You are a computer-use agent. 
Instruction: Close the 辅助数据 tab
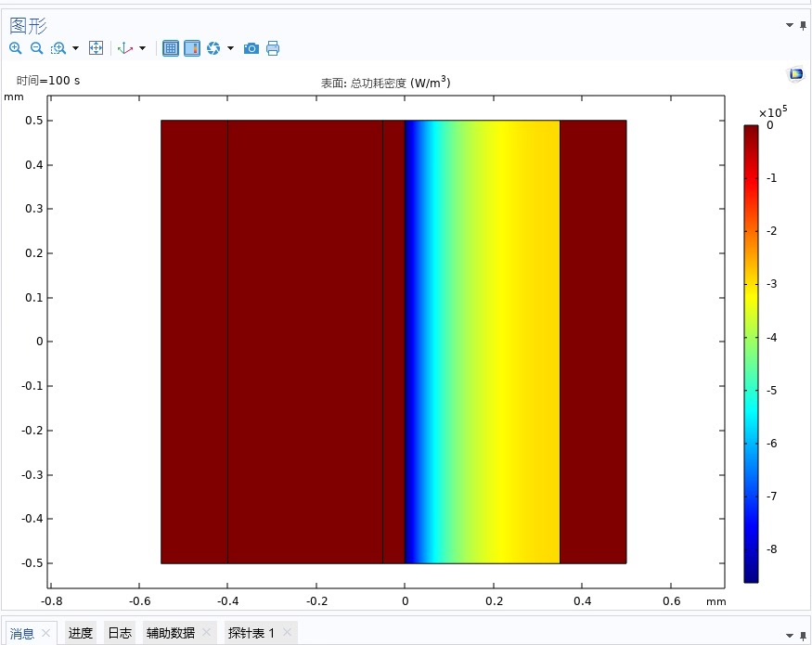pyautogui.click(x=207, y=633)
